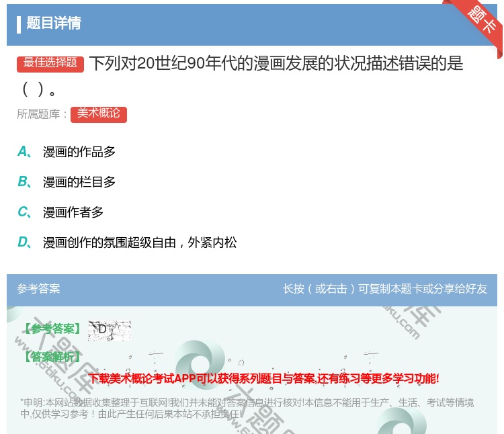Click the answer image showing D
The height and width of the screenshot is (434, 504).
click(110, 331)
